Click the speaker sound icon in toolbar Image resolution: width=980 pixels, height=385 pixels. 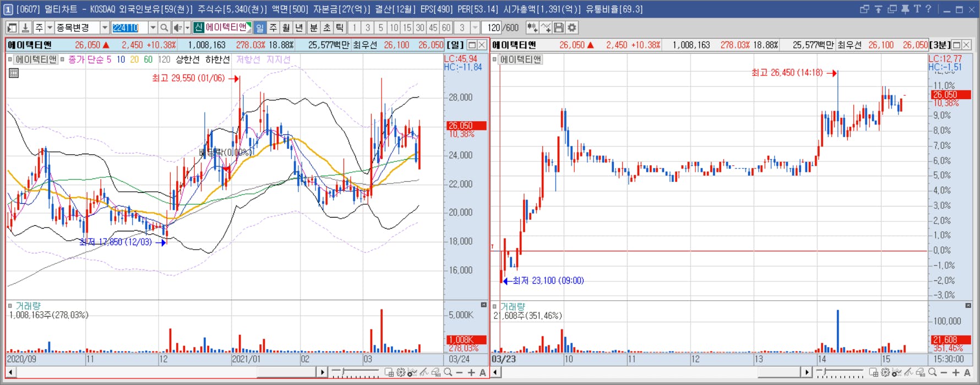(177, 28)
